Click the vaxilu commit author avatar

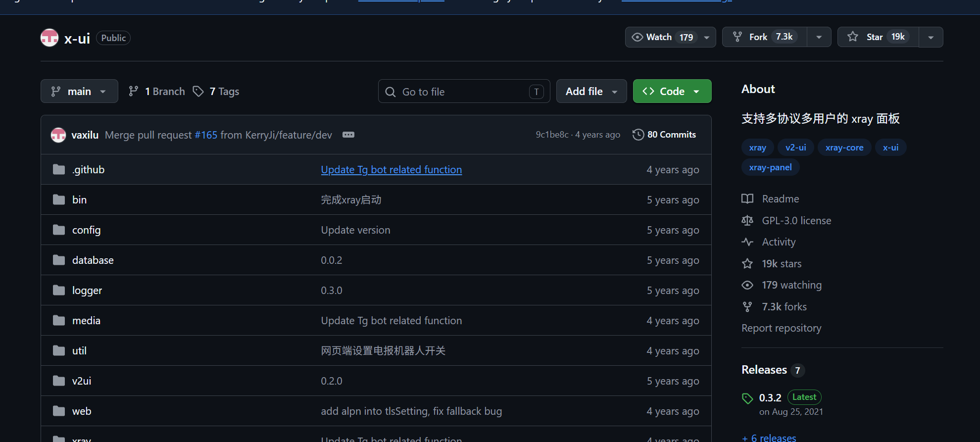point(58,135)
